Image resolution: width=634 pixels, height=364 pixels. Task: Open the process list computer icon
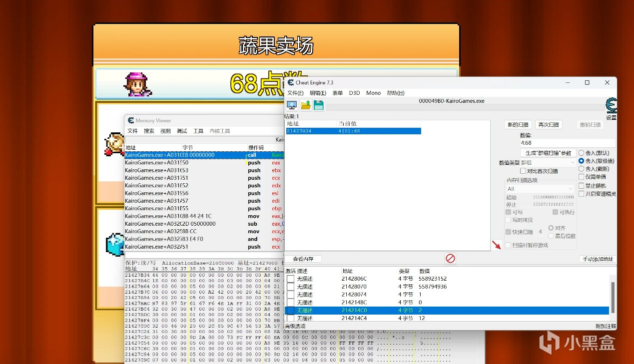[x=292, y=105]
